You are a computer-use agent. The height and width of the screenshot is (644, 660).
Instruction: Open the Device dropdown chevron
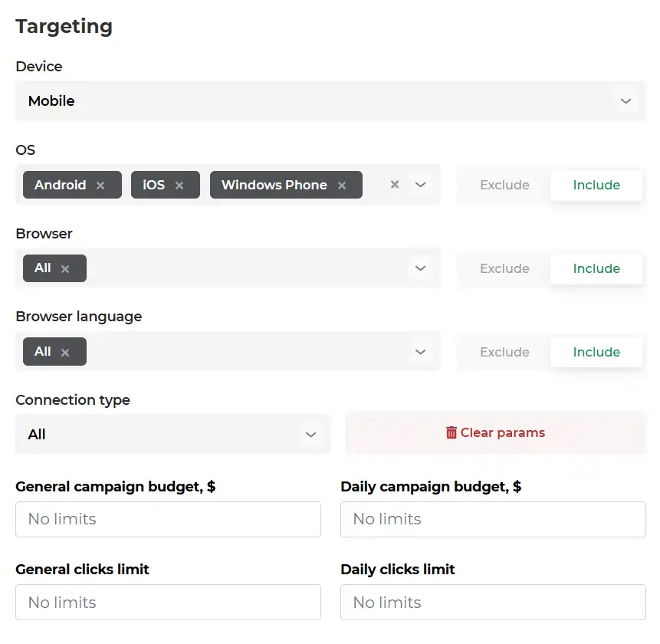(x=626, y=100)
